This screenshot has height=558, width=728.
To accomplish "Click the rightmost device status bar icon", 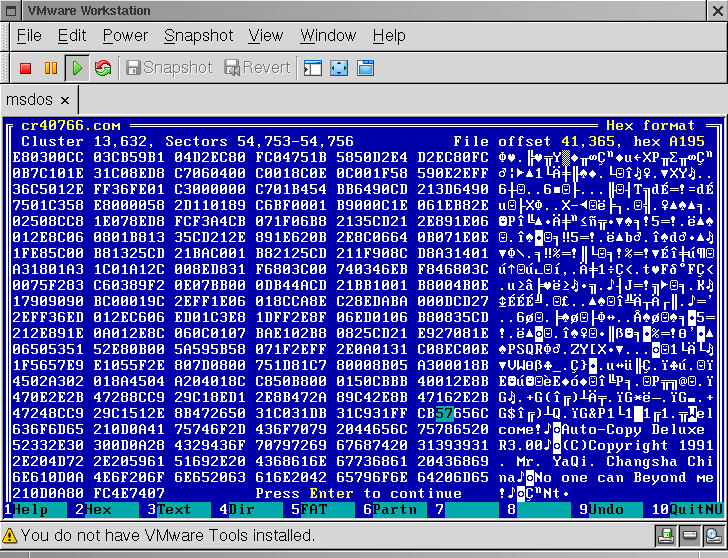I will pos(713,536).
